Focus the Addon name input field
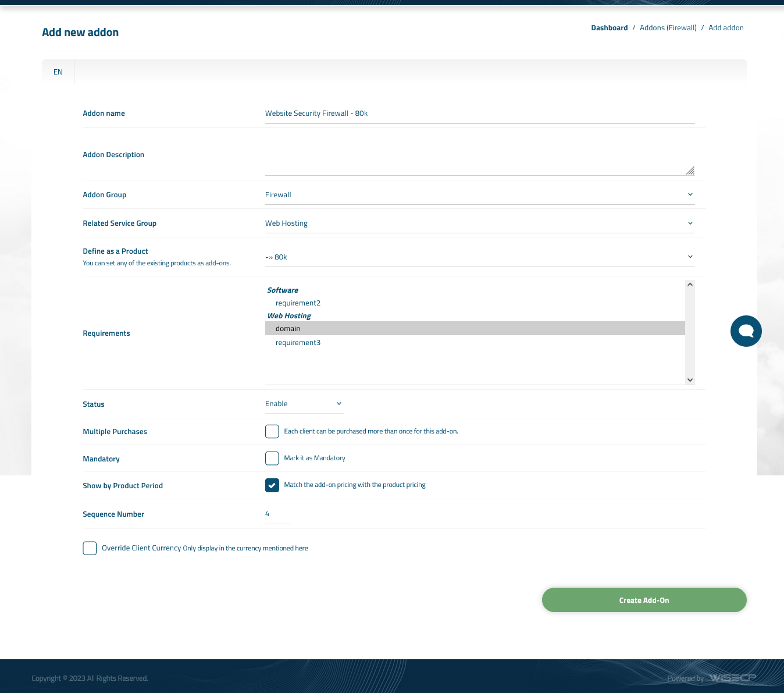784x693 pixels. coord(480,114)
